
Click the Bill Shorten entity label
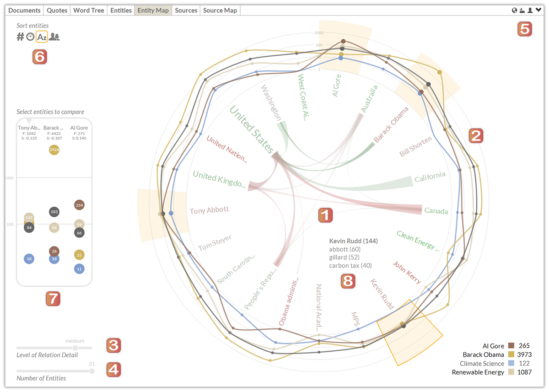[415, 147]
